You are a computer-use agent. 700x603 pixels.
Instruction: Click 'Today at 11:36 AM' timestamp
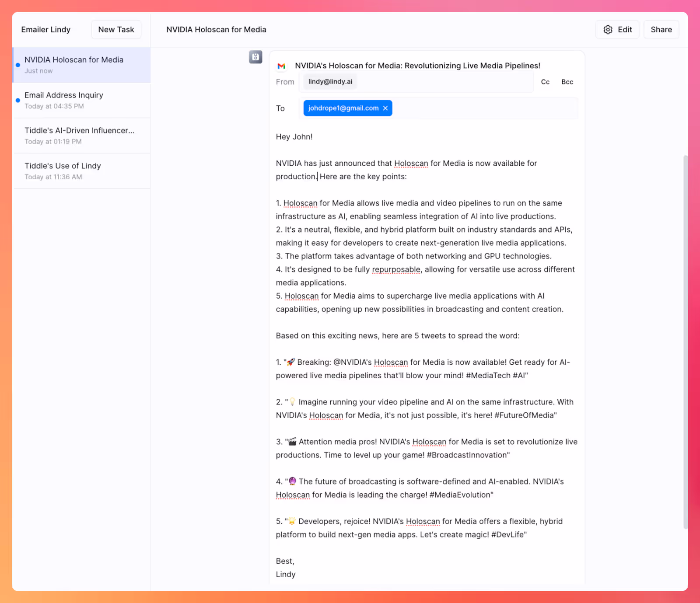click(x=53, y=177)
